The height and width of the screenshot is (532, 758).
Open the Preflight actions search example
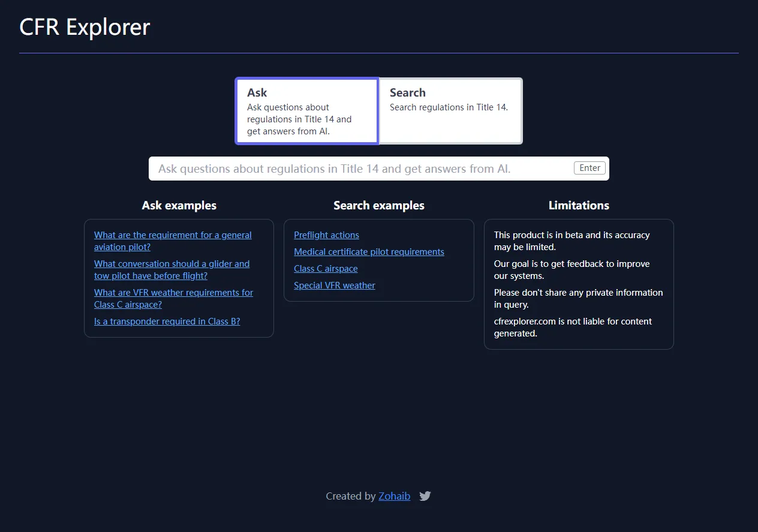click(326, 235)
